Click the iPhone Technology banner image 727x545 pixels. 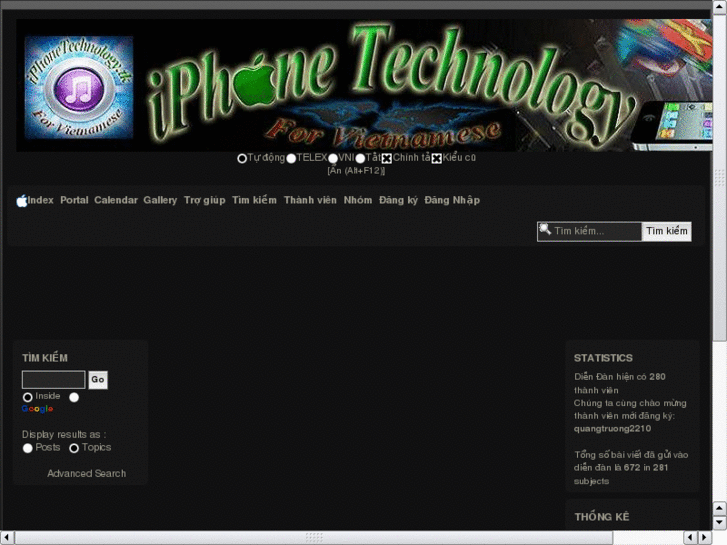click(364, 85)
